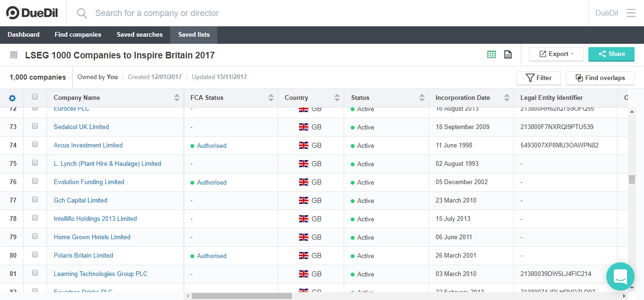Open Gch Capital Limited link
The image size is (644, 300).
point(81,201)
